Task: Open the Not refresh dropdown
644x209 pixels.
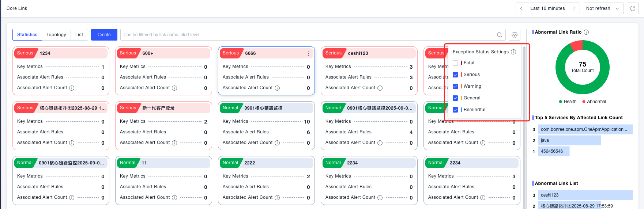Action: coord(602,8)
